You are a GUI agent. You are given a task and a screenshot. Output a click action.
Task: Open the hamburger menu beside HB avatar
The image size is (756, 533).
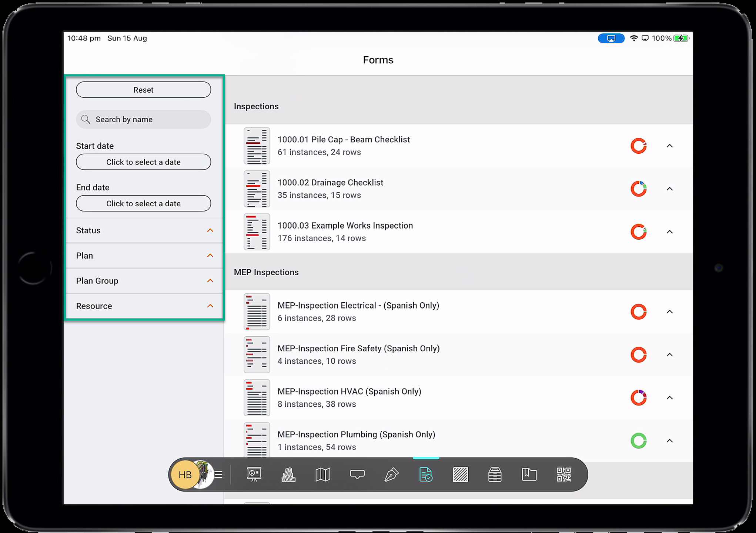(218, 474)
